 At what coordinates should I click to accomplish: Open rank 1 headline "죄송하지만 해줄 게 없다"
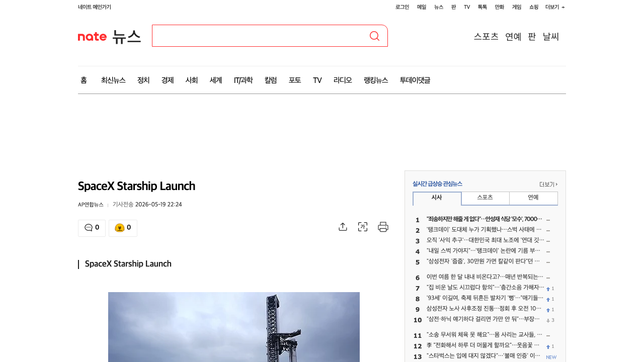pos(485,219)
